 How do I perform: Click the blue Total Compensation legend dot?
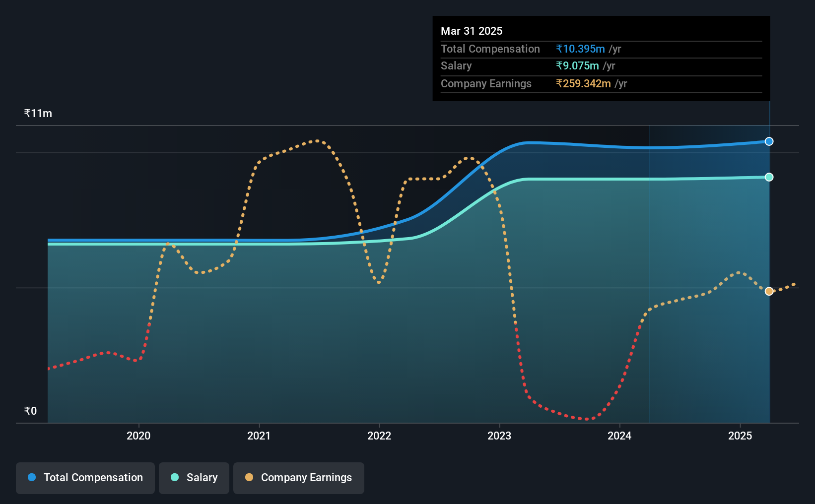[32, 477]
